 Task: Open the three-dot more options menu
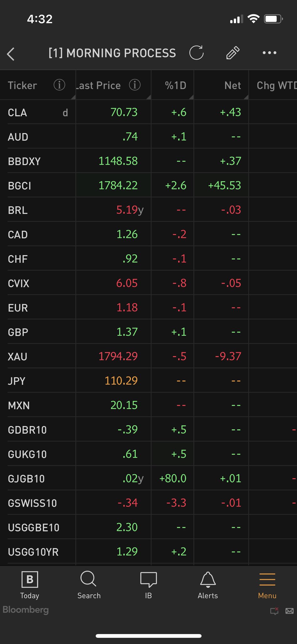(x=269, y=53)
